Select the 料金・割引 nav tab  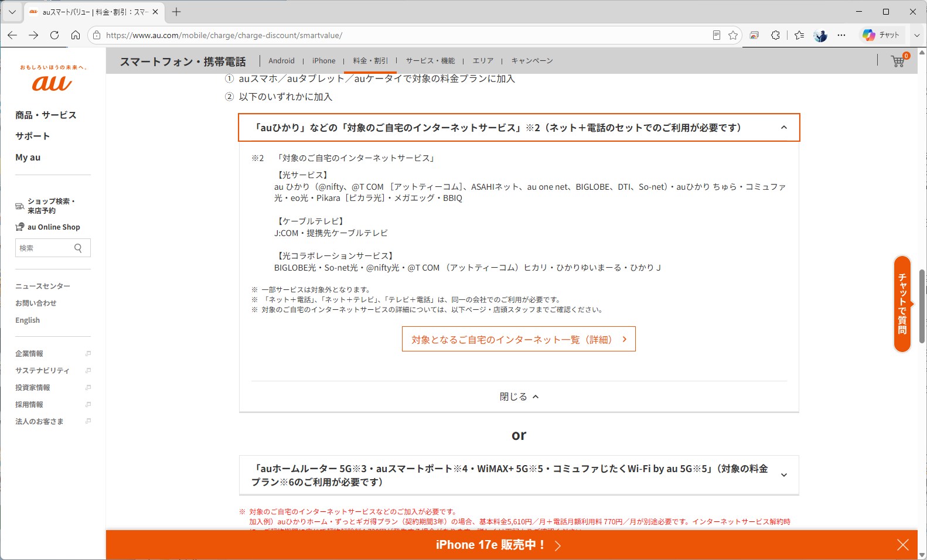(370, 60)
